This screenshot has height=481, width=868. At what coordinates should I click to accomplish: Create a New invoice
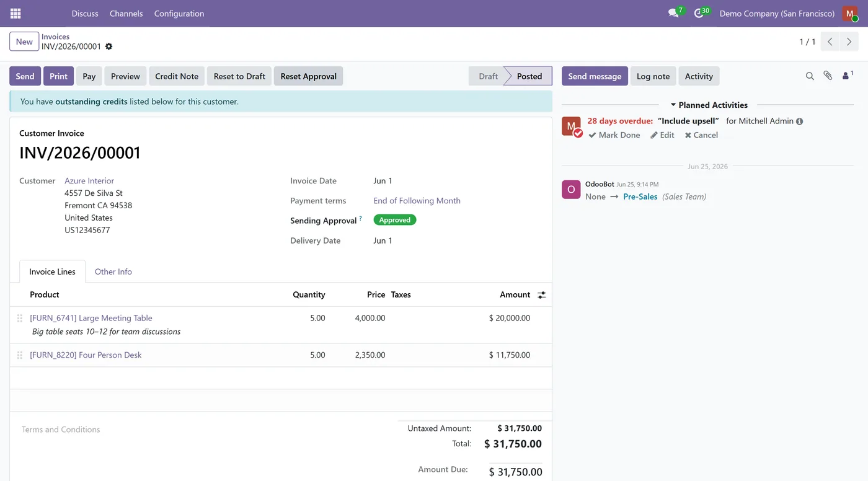tap(24, 42)
